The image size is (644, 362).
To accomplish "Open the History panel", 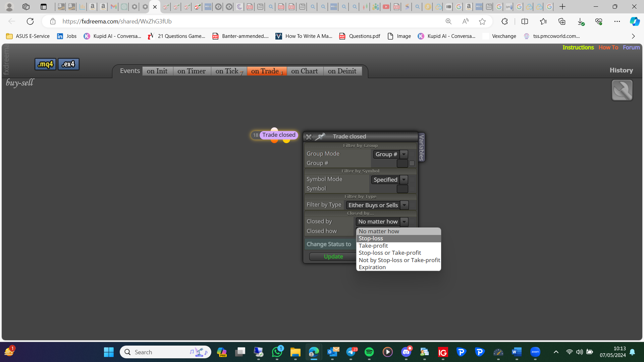I will tap(621, 70).
